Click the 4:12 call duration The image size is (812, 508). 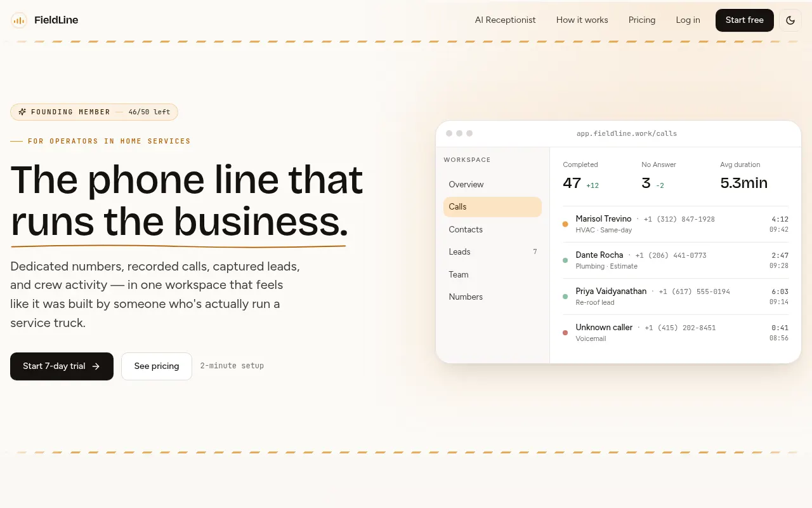780,220
